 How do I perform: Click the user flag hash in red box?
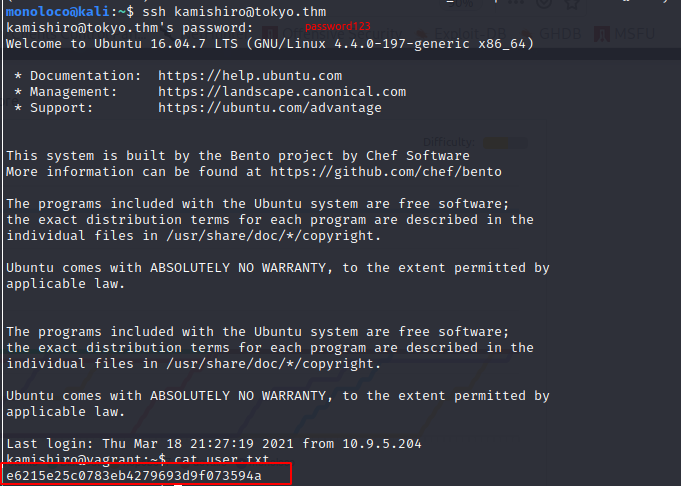coord(134,476)
